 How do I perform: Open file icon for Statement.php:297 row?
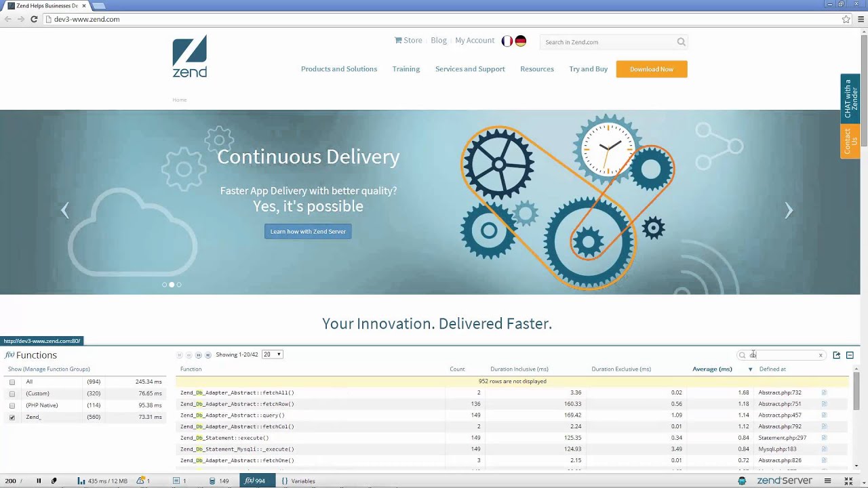pos(825,438)
